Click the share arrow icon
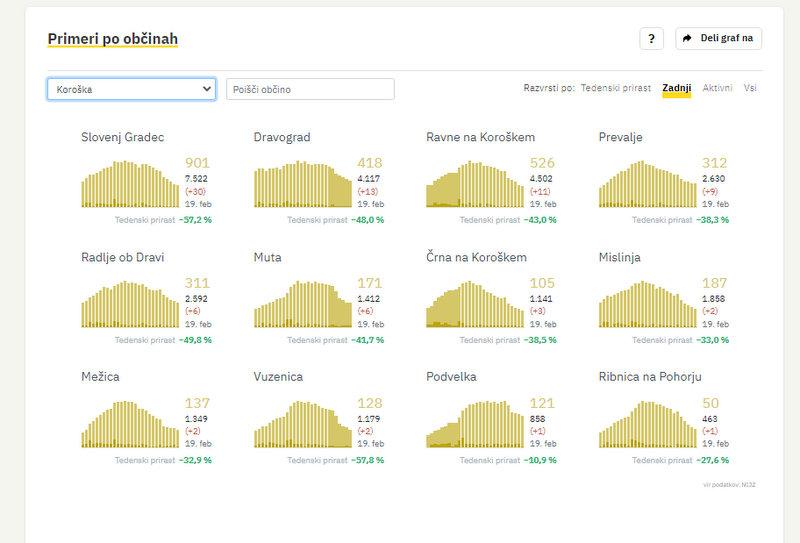This screenshot has width=800, height=543. [x=687, y=39]
